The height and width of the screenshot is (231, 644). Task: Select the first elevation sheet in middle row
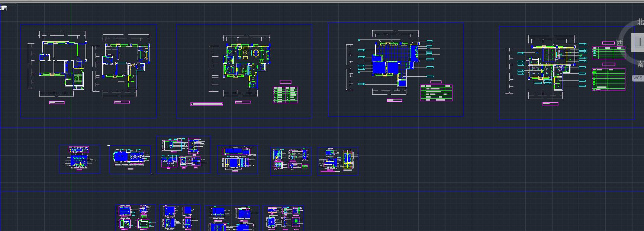[80, 159]
